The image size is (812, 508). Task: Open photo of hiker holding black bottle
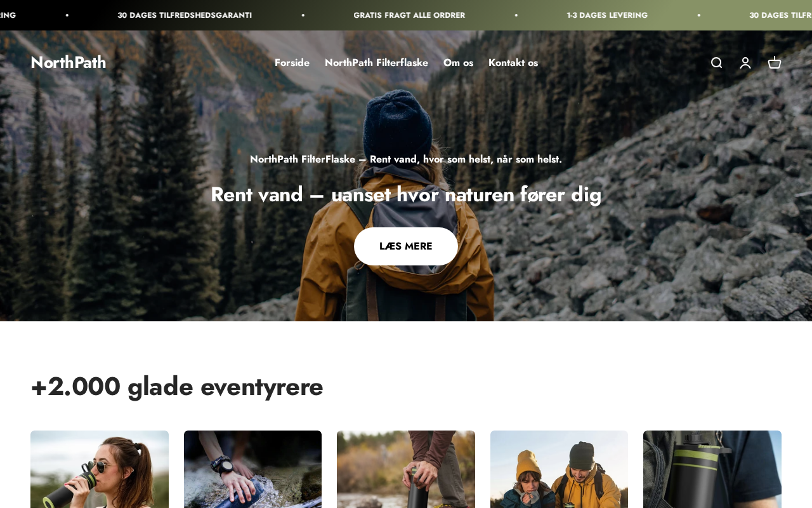click(x=406, y=469)
